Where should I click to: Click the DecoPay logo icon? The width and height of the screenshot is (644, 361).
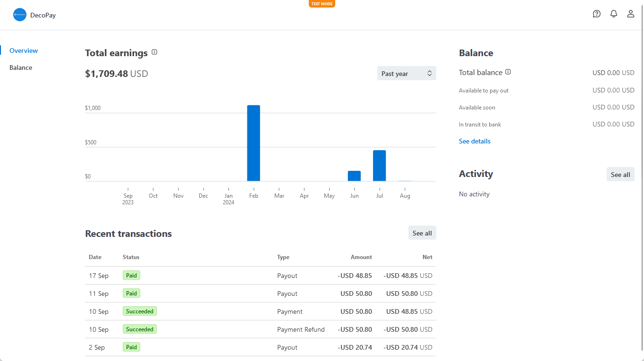[x=19, y=15]
